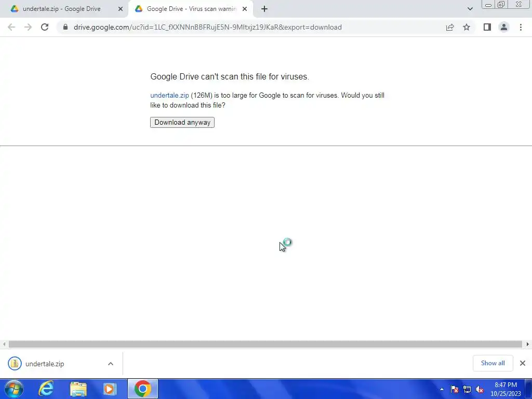Viewport: 532px width, 399px height.
Task: Reload the current page
Action: tap(45, 27)
